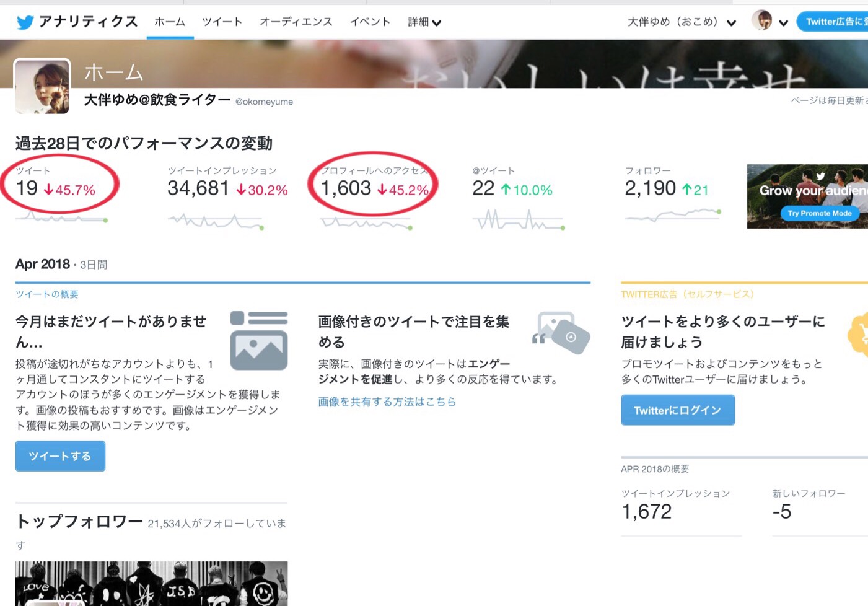The height and width of the screenshot is (606, 868).
Task: Click the Try Promote Mode button
Action: click(819, 213)
